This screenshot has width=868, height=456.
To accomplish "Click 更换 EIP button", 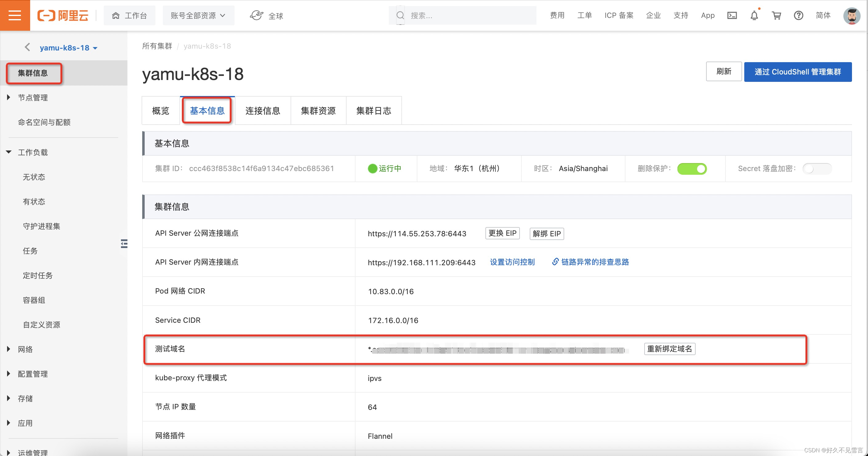I will 502,233.
